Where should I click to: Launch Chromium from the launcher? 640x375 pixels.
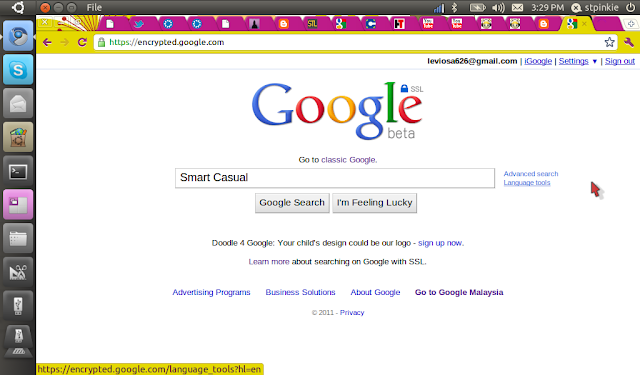18,36
